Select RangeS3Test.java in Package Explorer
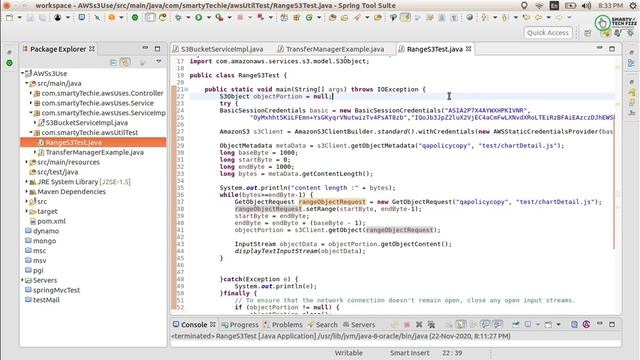The width and height of the screenshot is (640, 360). (93, 142)
